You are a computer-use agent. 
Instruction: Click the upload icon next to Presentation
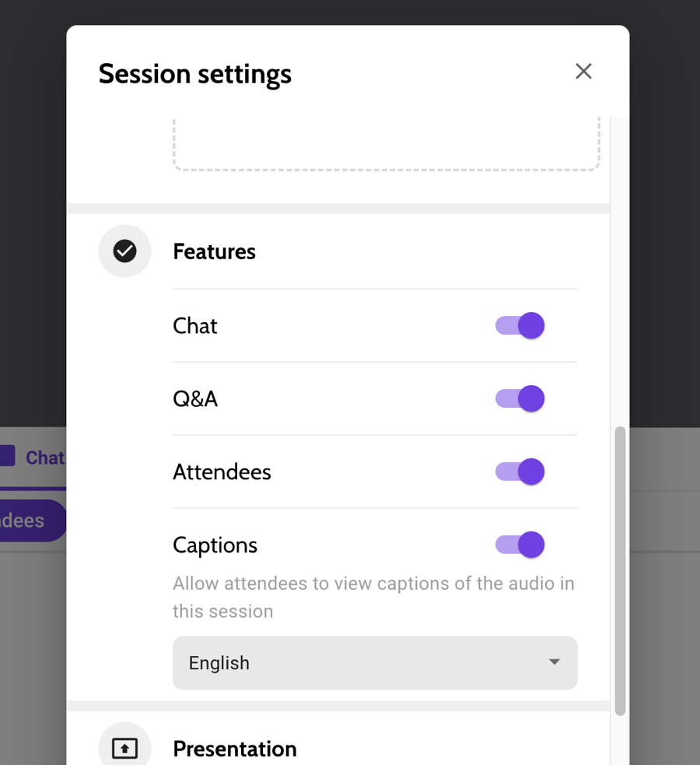pyautogui.click(x=124, y=747)
